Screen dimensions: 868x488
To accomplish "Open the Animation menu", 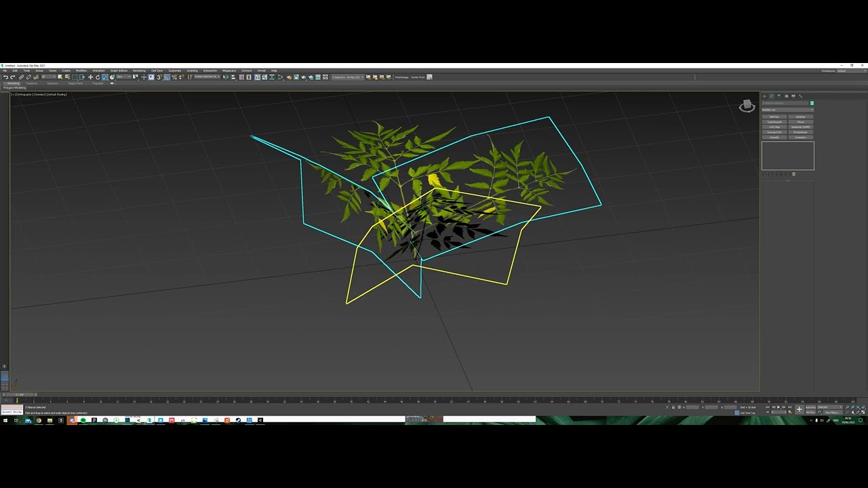I will pos(99,70).
